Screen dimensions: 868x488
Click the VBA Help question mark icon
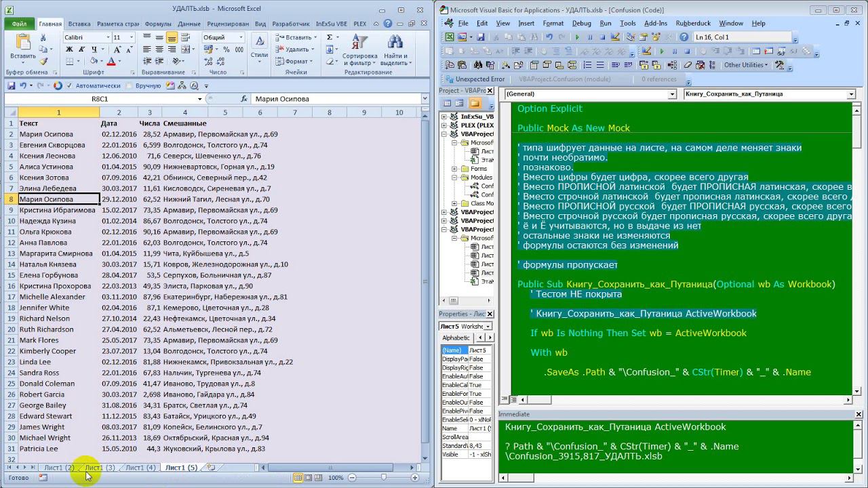pyautogui.click(x=684, y=37)
